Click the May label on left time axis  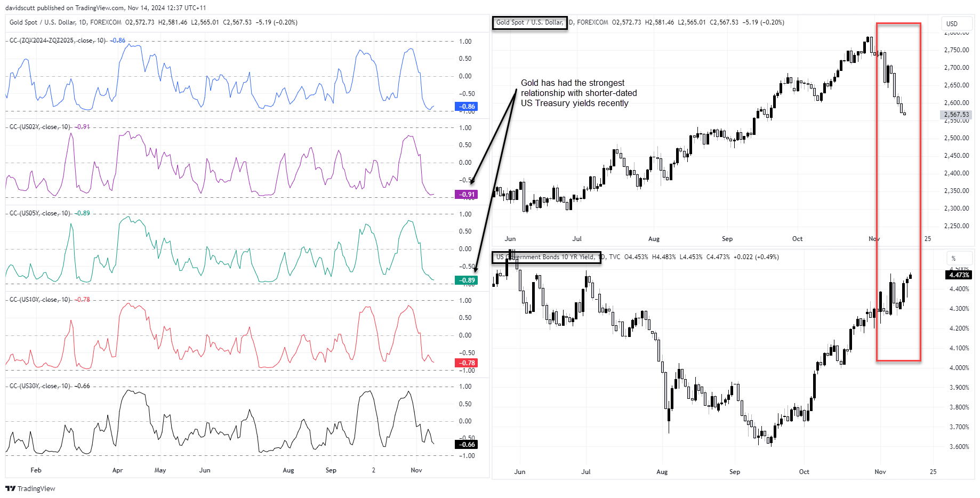point(160,470)
